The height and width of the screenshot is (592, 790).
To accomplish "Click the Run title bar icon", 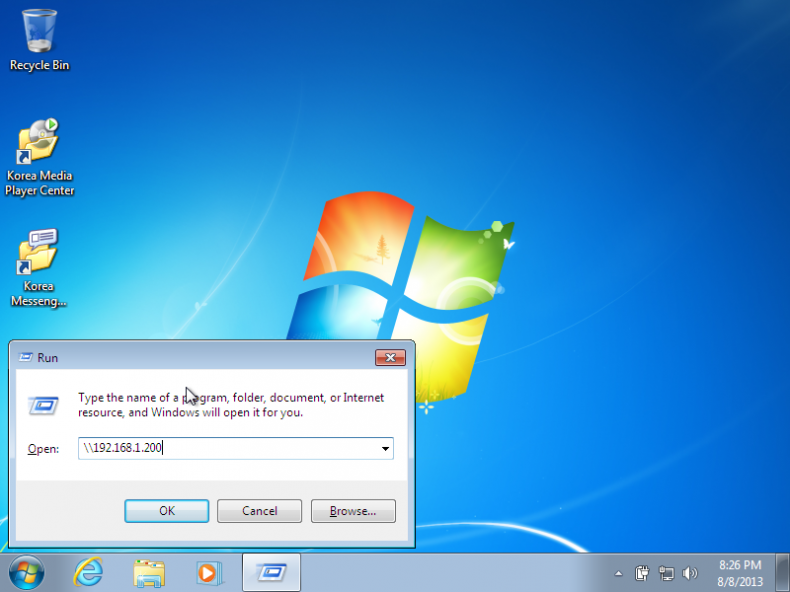I will point(26,357).
